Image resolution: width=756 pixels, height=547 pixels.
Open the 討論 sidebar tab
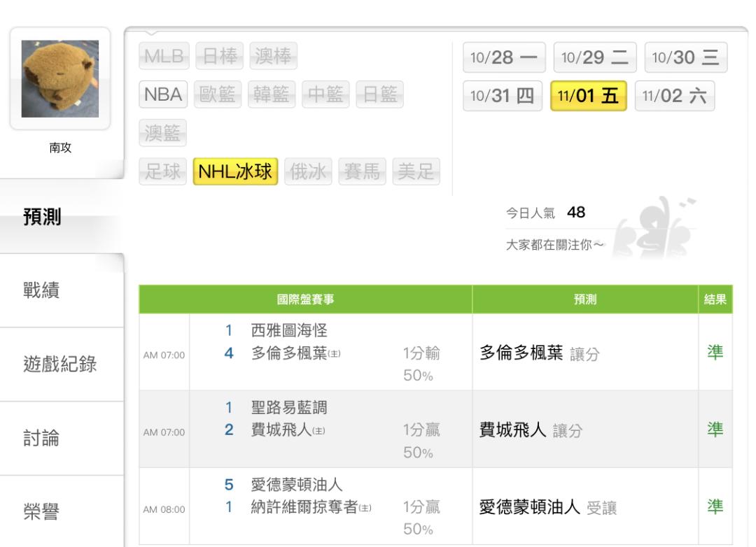(62, 438)
